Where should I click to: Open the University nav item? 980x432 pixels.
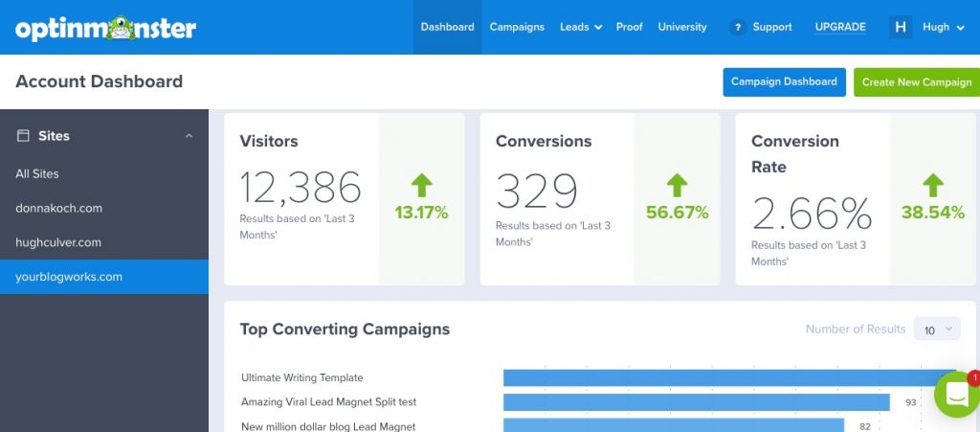tap(682, 27)
